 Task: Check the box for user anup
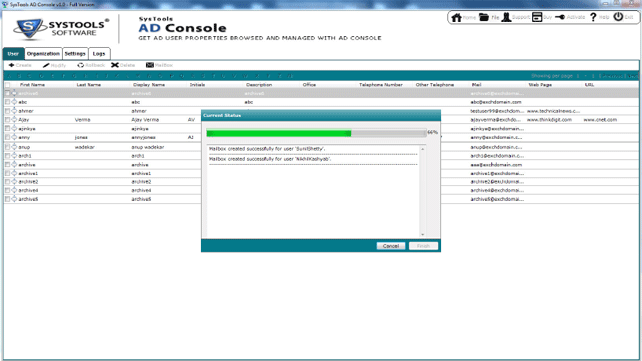tap(7, 147)
